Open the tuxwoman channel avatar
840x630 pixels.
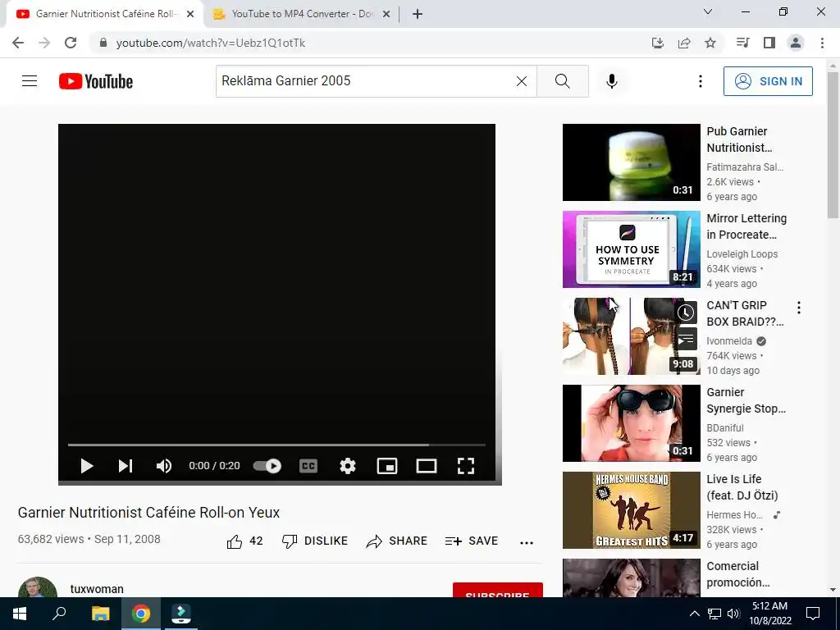point(38,587)
